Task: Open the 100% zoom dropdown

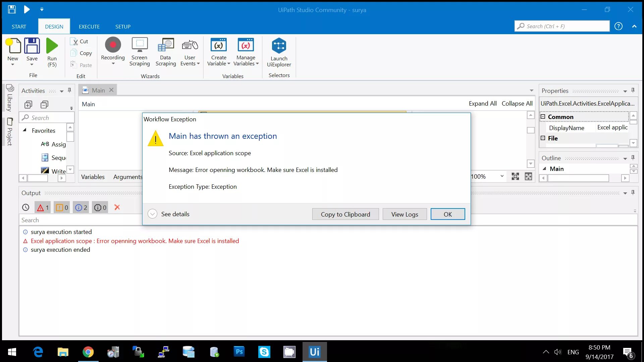Action: (x=502, y=176)
